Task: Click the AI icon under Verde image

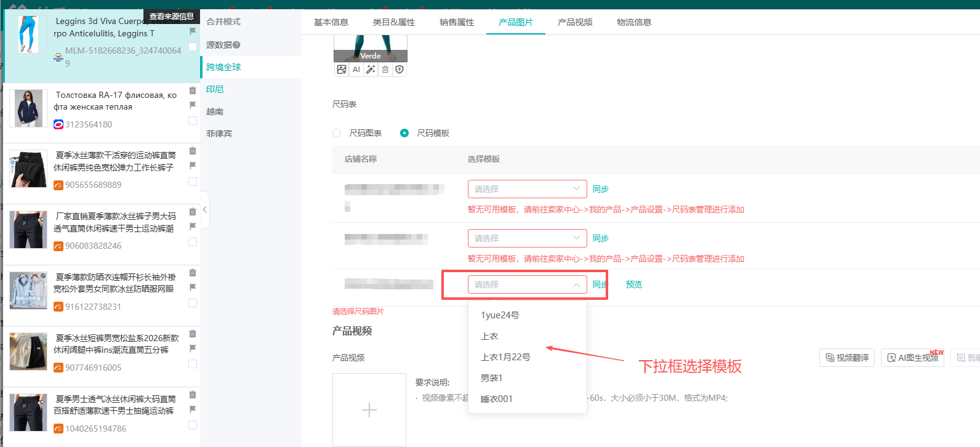Action: point(356,70)
